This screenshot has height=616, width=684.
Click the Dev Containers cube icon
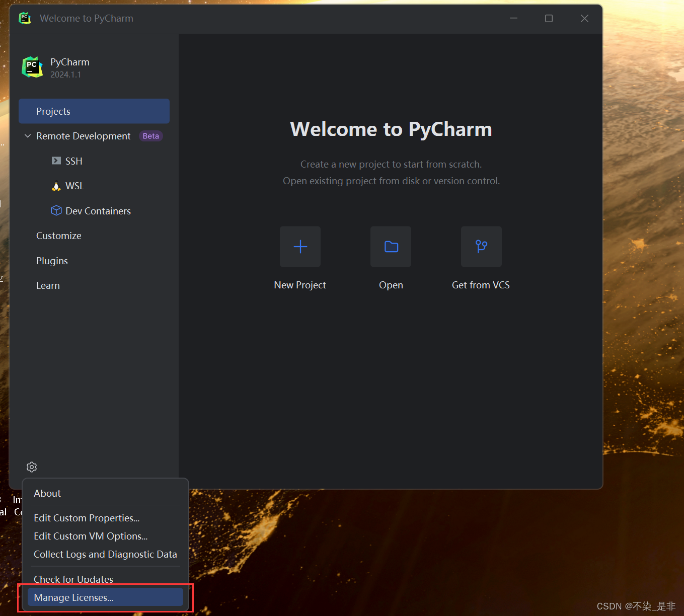[56, 210]
